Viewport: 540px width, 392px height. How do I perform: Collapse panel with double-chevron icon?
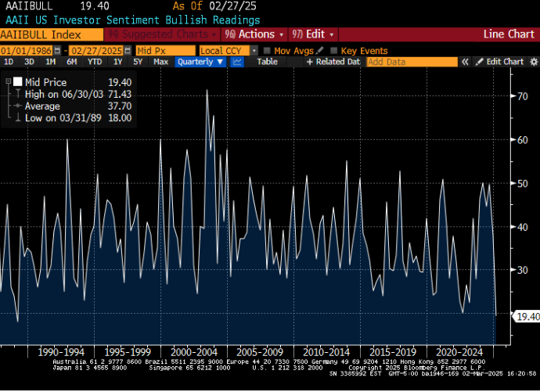pyautogui.click(x=465, y=62)
